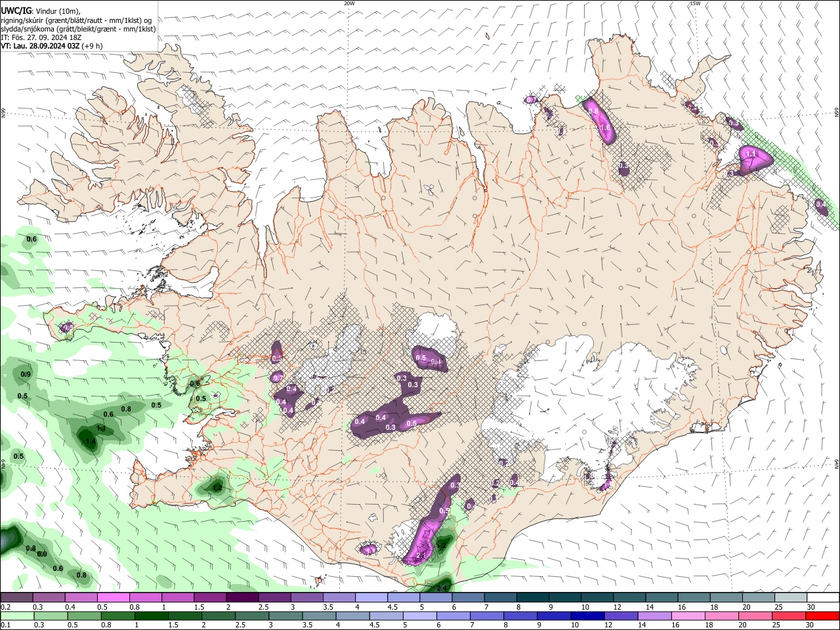Screen dimensions: 840x630
Task: Pick the grey-green 3 mm rain legend swatch
Action: click(285, 616)
